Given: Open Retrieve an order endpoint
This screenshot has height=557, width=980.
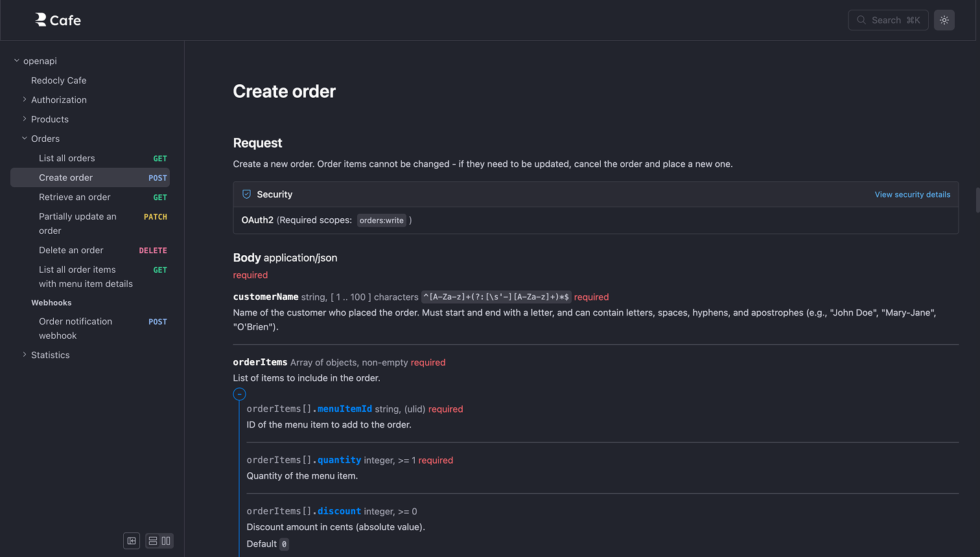Looking at the screenshot, I should point(90,197).
